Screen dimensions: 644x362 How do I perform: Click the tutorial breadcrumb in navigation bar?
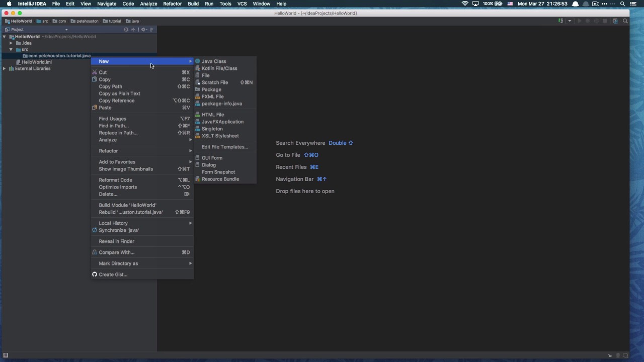pos(112,21)
